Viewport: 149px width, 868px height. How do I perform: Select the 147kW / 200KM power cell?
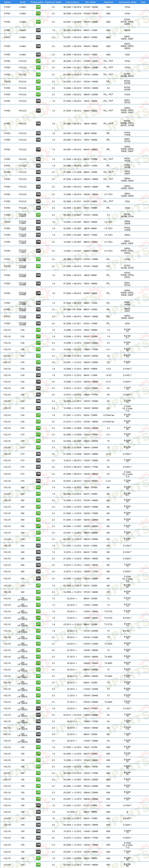(x=91, y=631)
